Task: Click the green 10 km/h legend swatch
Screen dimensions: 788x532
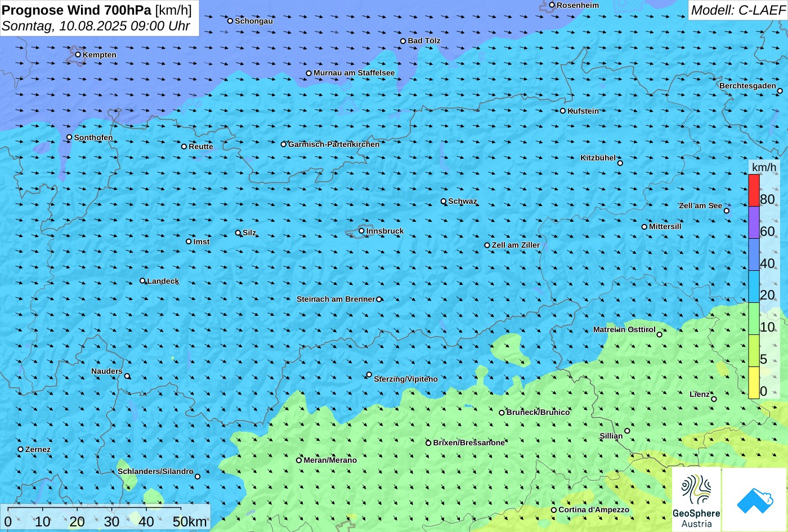Action: coord(754,319)
